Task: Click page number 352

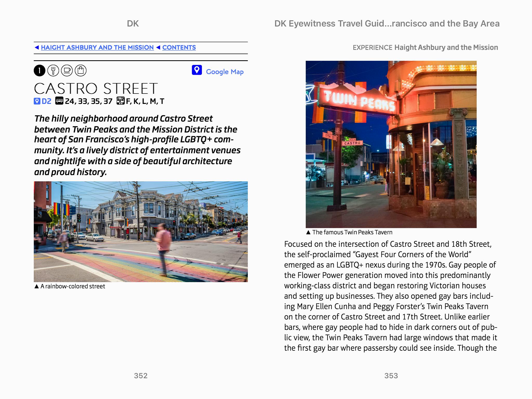Action: click(x=141, y=376)
